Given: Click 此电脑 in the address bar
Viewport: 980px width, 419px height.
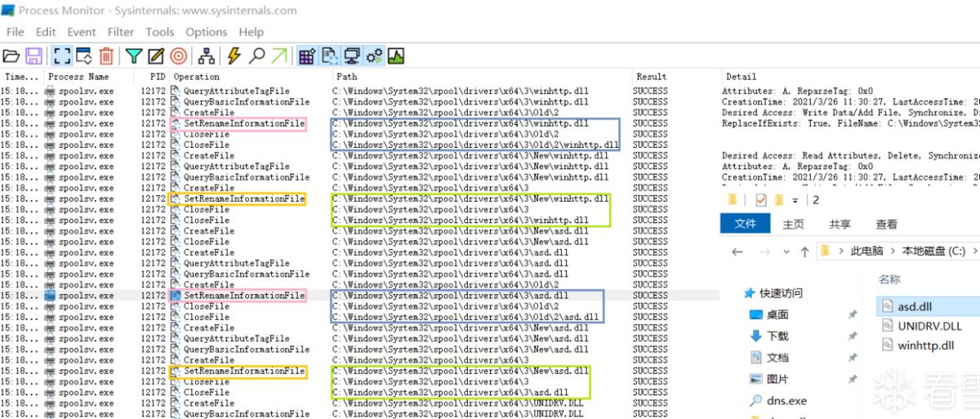Looking at the screenshot, I should coord(866,251).
